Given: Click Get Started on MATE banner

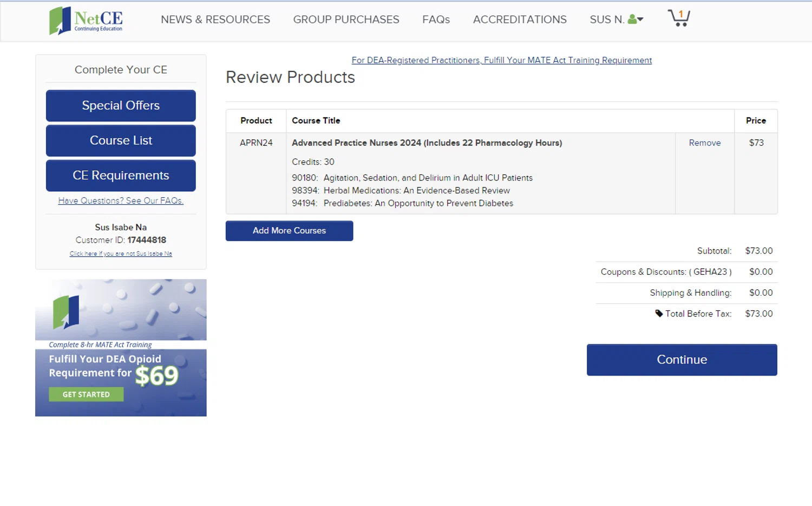Looking at the screenshot, I should point(86,394).
